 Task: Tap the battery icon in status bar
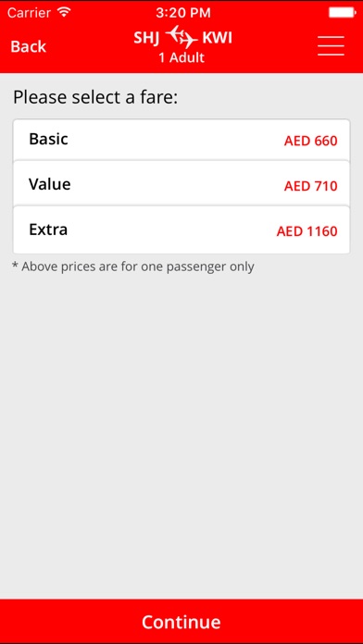coord(343,12)
